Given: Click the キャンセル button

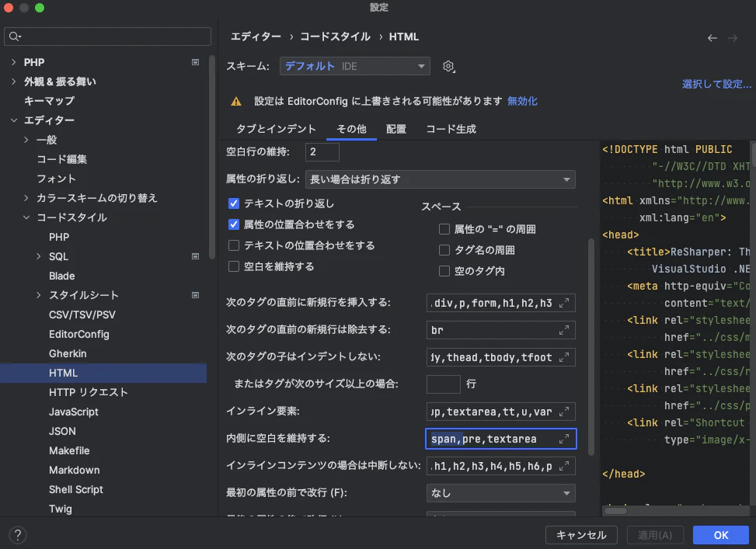Looking at the screenshot, I should [581, 535].
